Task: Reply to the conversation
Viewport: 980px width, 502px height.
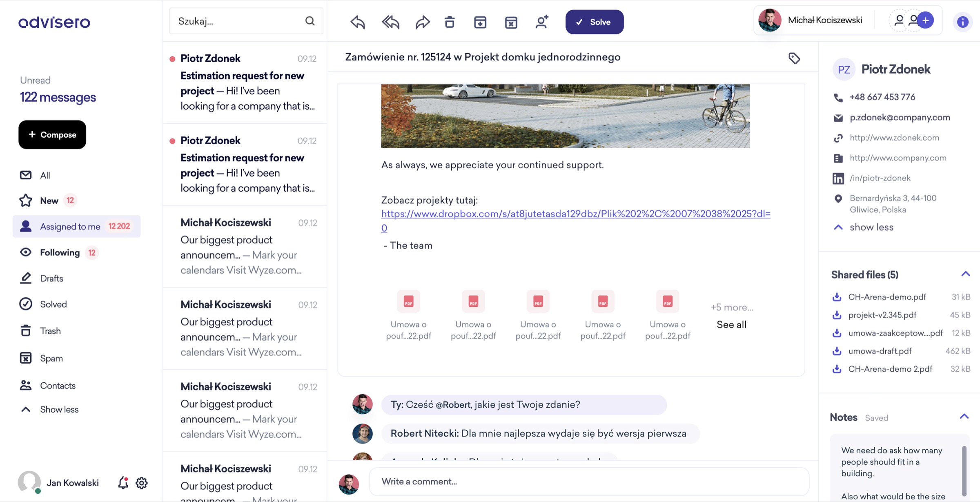Action: (357, 22)
